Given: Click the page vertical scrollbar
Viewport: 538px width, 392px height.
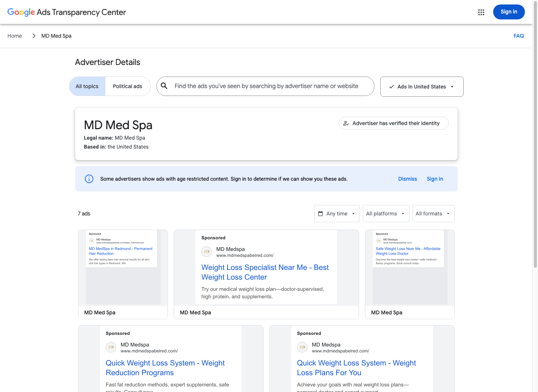Looking at the screenshot, I should pyautogui.click(x=535, y=134).
